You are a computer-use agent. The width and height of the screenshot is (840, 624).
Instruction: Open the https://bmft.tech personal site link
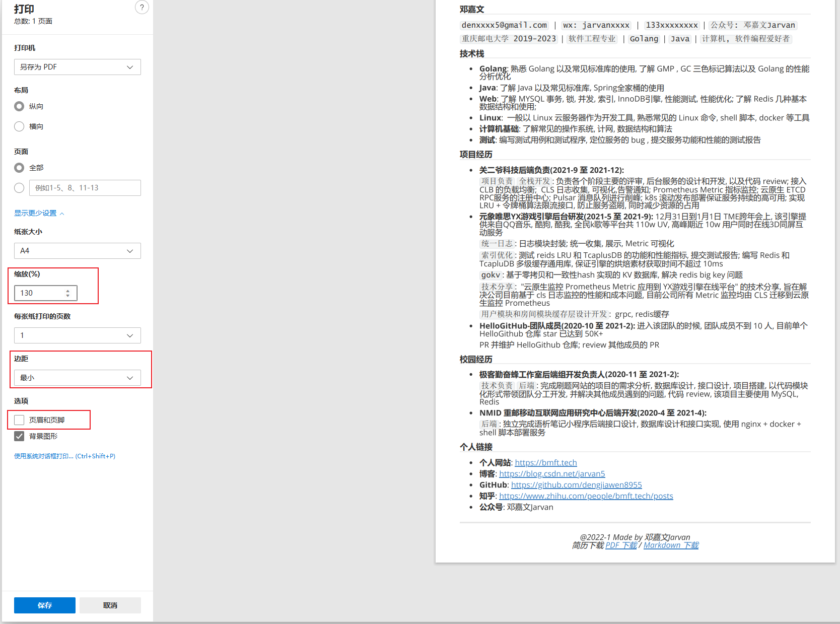pos(546,463)
